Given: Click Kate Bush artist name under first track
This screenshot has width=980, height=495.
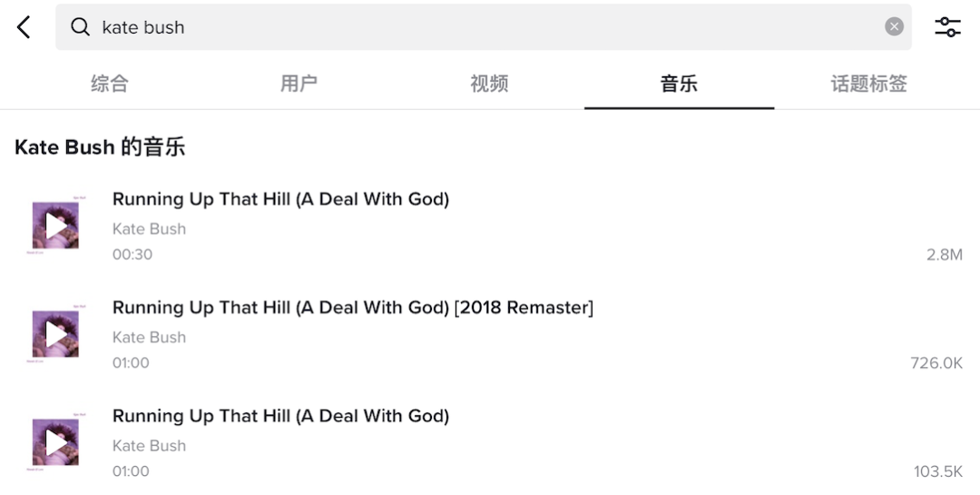Looking at the screenshot, I should tap(149, 229).
